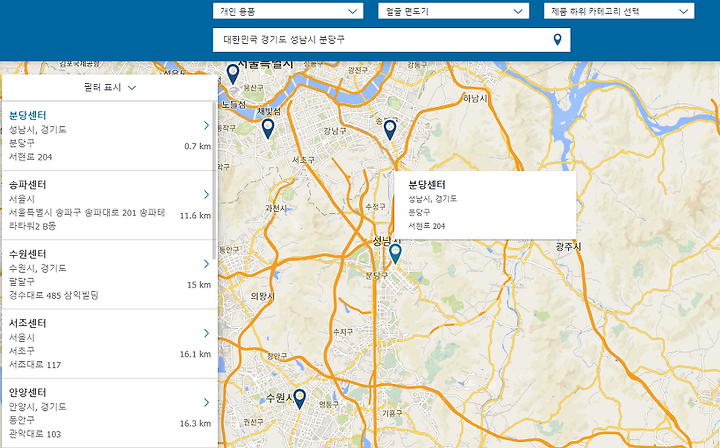Screen dimensions: 720x448
Task: Click 분당센터 title in map popup
Action: point(427,185)
